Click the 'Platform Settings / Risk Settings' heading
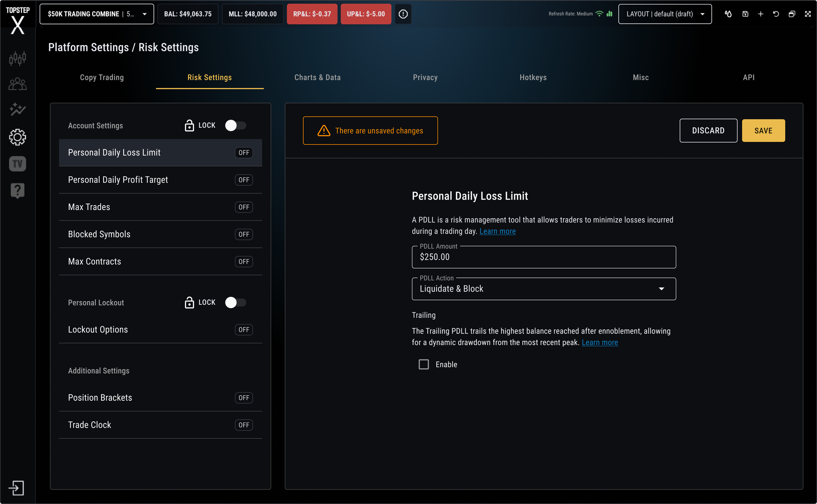The width and height of the screenshot is (817, 504). [124, 47]
